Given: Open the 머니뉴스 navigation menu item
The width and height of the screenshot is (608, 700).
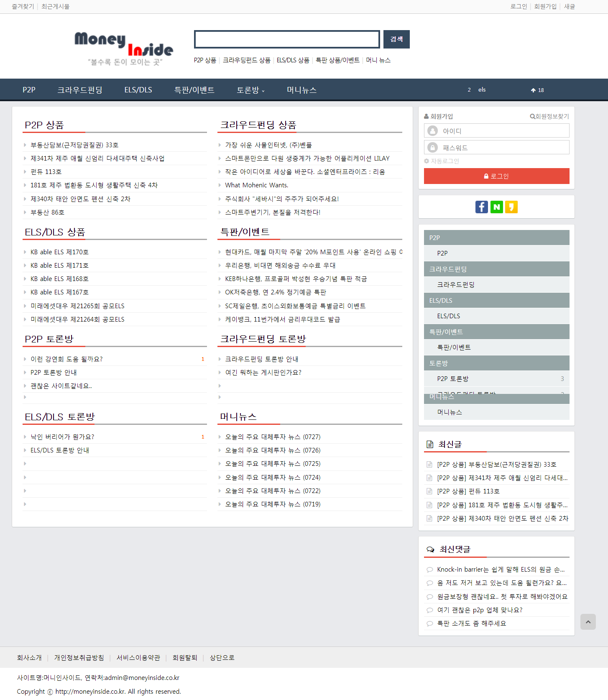Looking at the screenshot, I should tap(301, 90).
